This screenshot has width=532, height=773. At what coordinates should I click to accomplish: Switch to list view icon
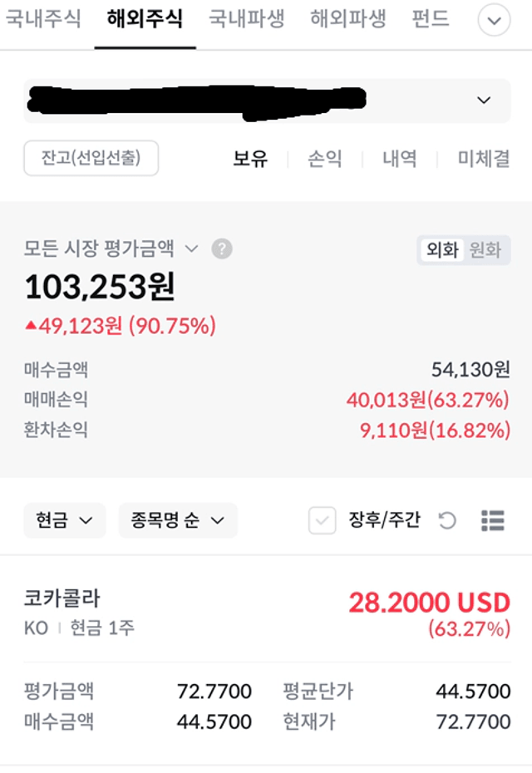pyautogui.click(x=493, y=520)
